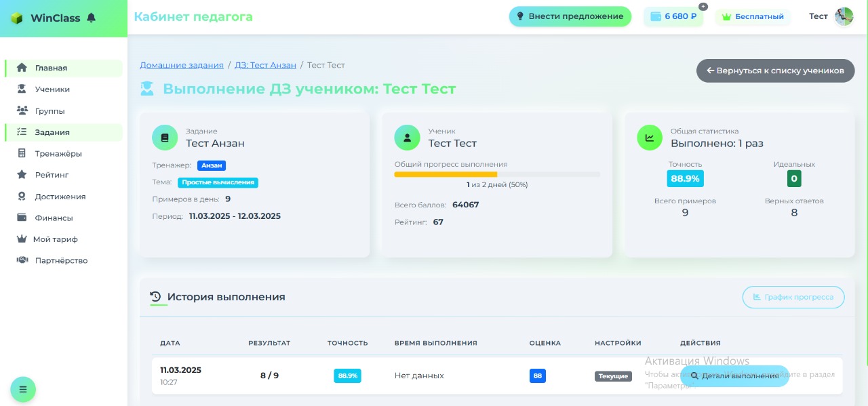Select the Простые вычисления topic tag
The image size is (868, 406).
coord(218,182)
